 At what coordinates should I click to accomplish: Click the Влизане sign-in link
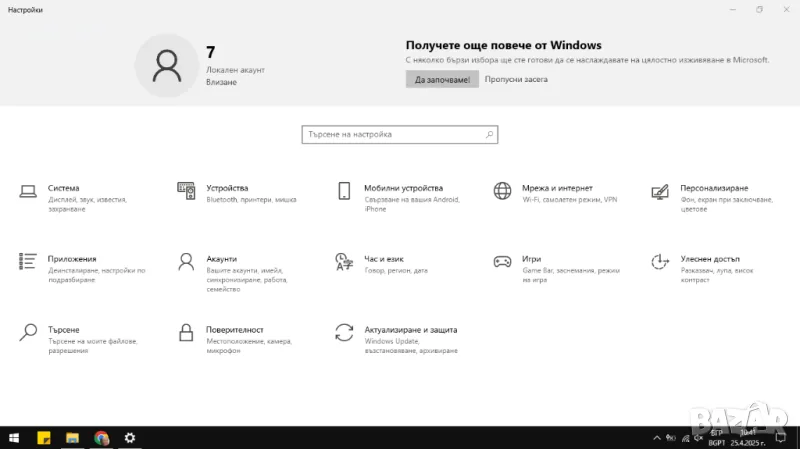point(221,82)
